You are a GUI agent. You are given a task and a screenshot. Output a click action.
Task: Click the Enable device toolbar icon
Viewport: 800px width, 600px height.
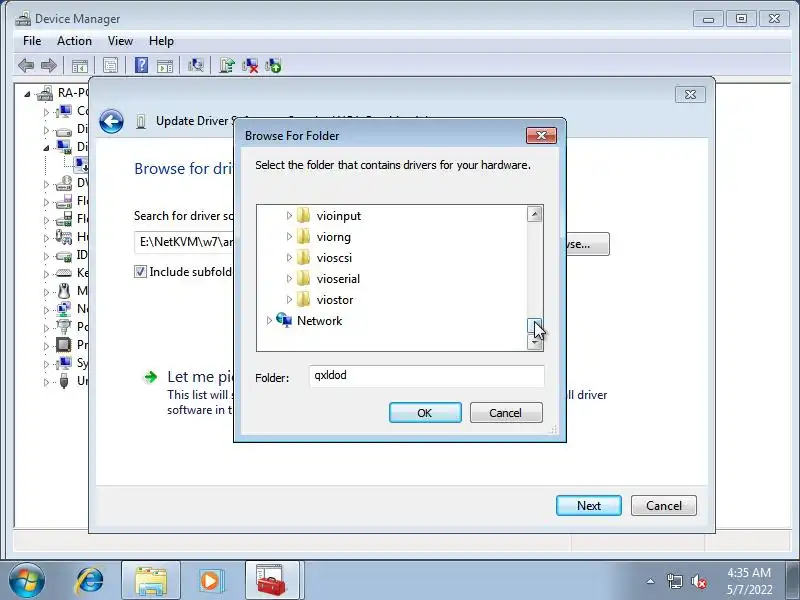coord(273,65)
